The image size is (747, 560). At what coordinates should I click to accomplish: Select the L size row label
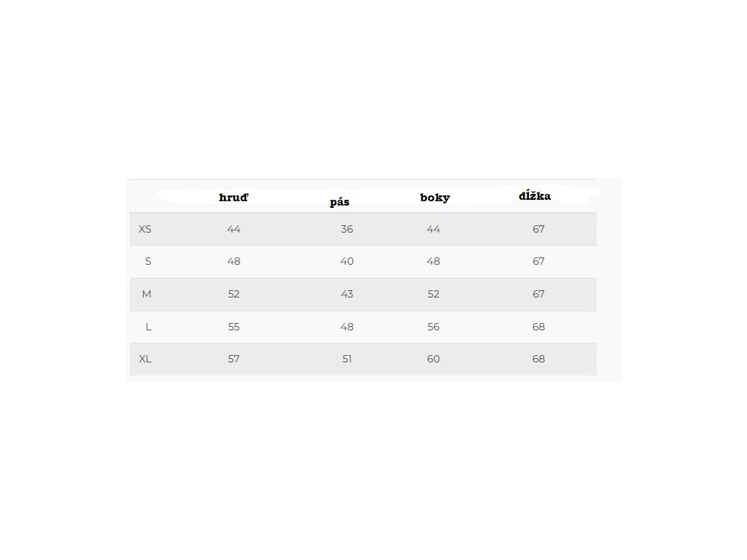[148, 327]
